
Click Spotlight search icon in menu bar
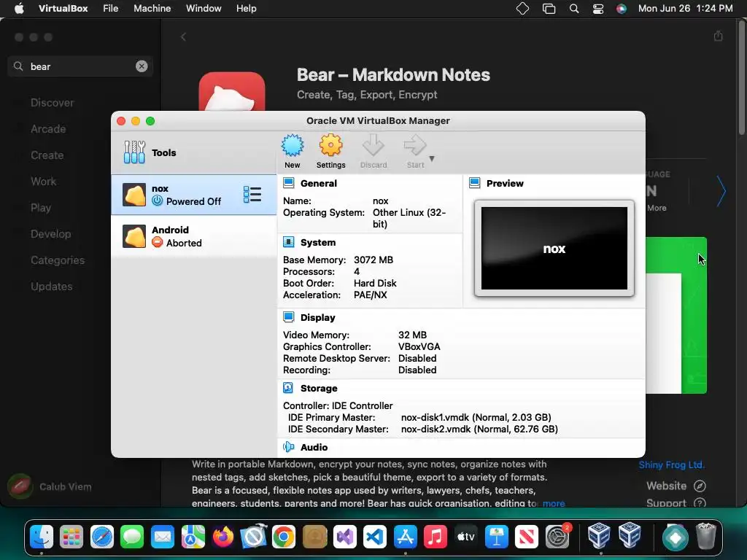(x=574, y=9)
